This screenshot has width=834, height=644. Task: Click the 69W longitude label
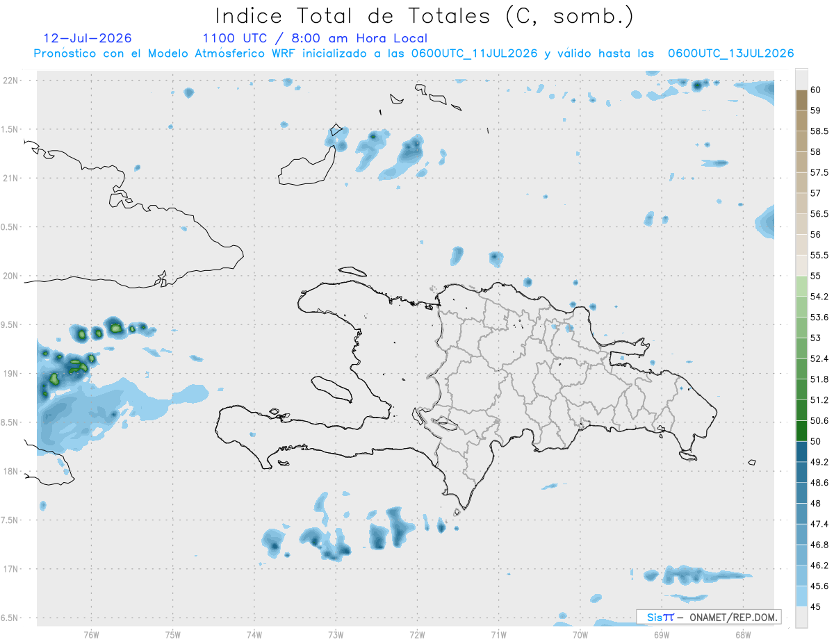pyautogui.click(x=662, y=634)
